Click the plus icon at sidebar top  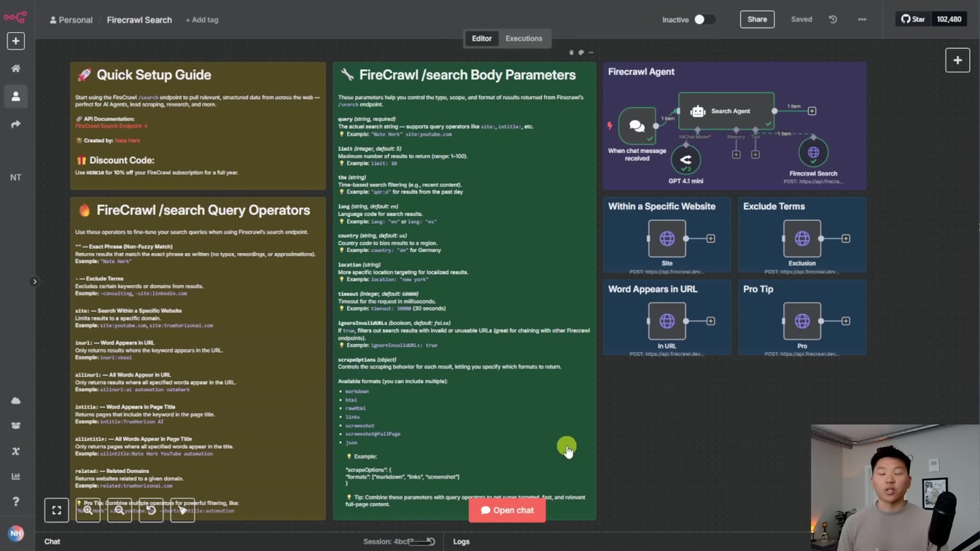pyautogui.click(x=15, y=41)
